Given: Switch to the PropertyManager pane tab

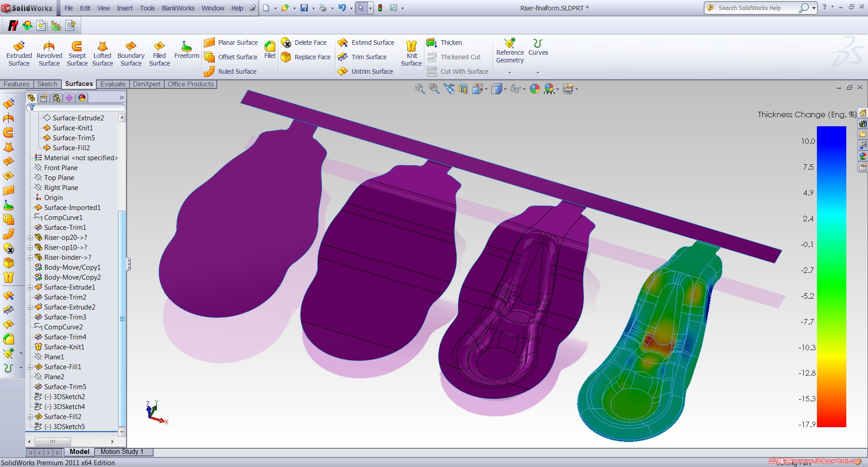Looking at the screenshot, I should pos(44,98).
